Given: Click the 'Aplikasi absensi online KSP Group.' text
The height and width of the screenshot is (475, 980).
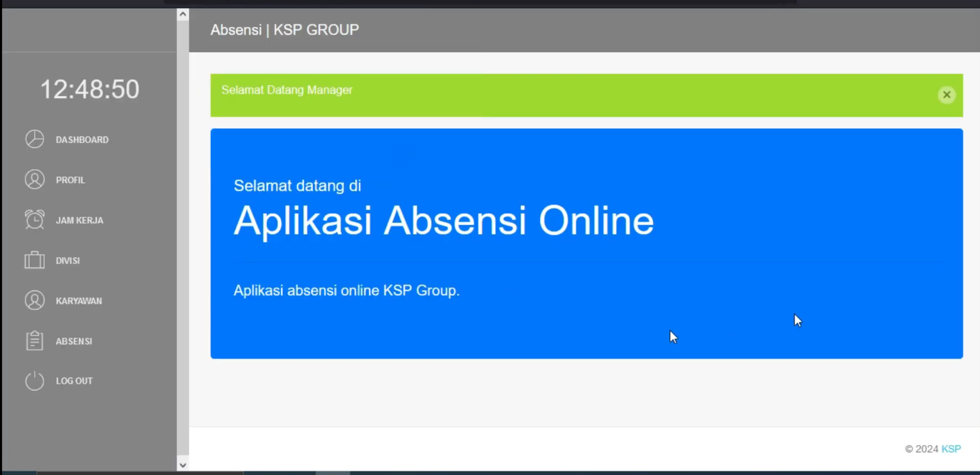Looking at the screenshot, I should pos(346,290).
